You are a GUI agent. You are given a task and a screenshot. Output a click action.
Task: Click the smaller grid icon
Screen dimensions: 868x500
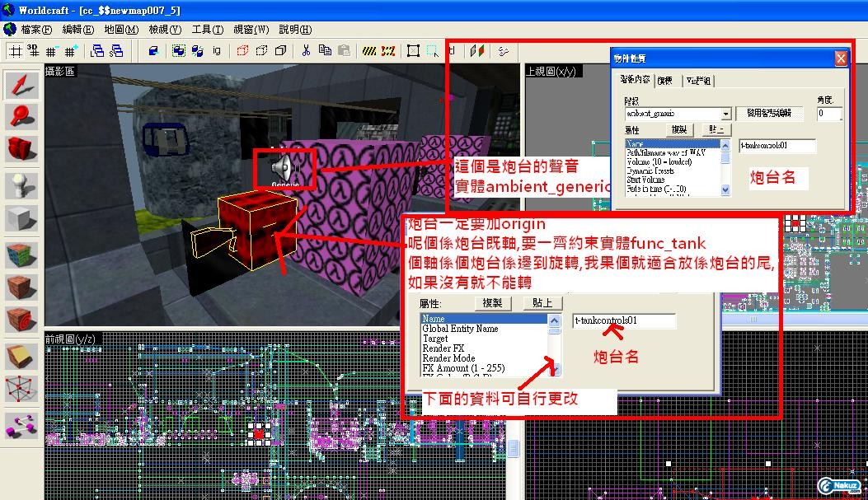coord(51,51)
